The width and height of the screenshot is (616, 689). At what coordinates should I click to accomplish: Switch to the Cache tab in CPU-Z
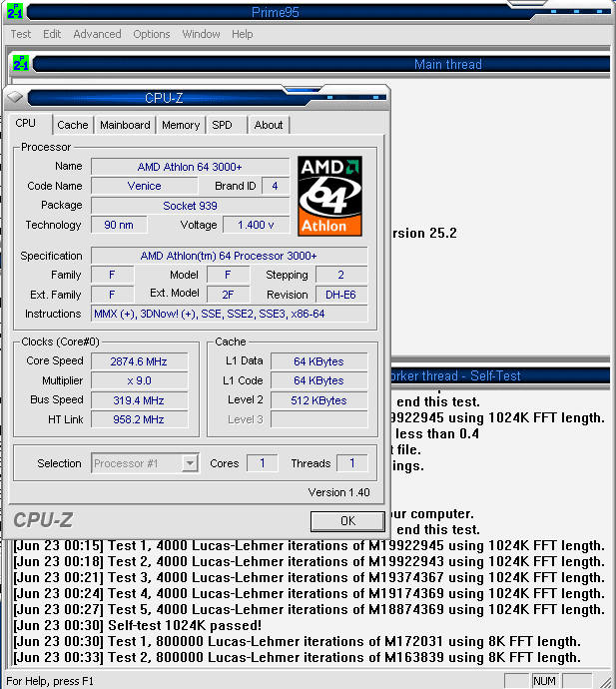coord(73,125)
